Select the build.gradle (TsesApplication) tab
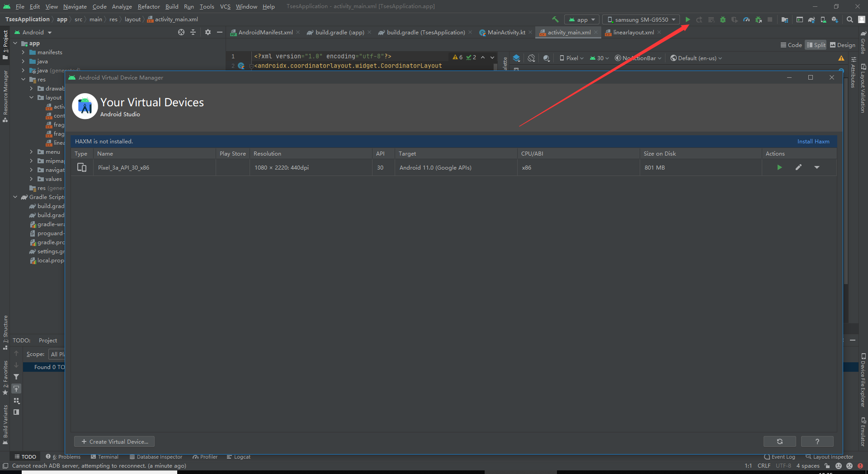Viewport: 868px width, 474px height. pos(425,32)
